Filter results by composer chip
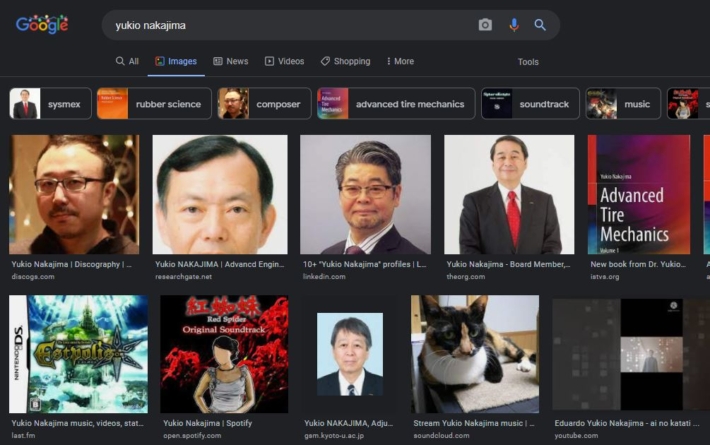 (264, 104)
